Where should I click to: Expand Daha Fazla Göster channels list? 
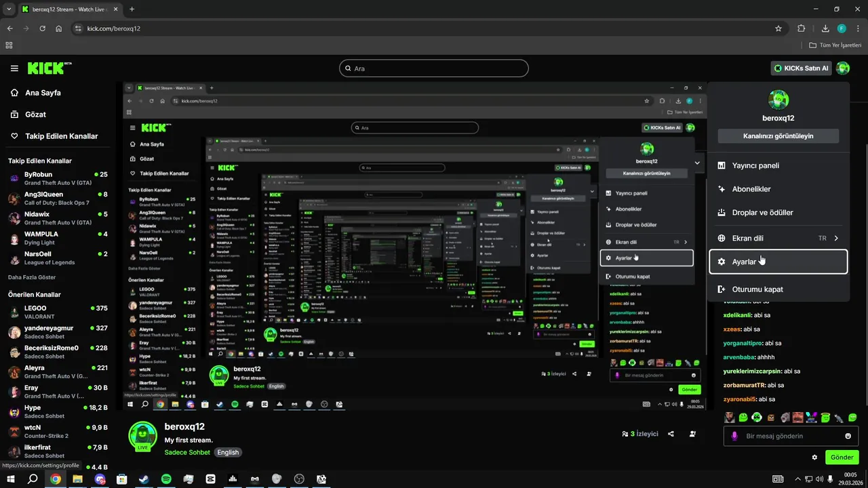pyautogui.click(x=32, y=277)
